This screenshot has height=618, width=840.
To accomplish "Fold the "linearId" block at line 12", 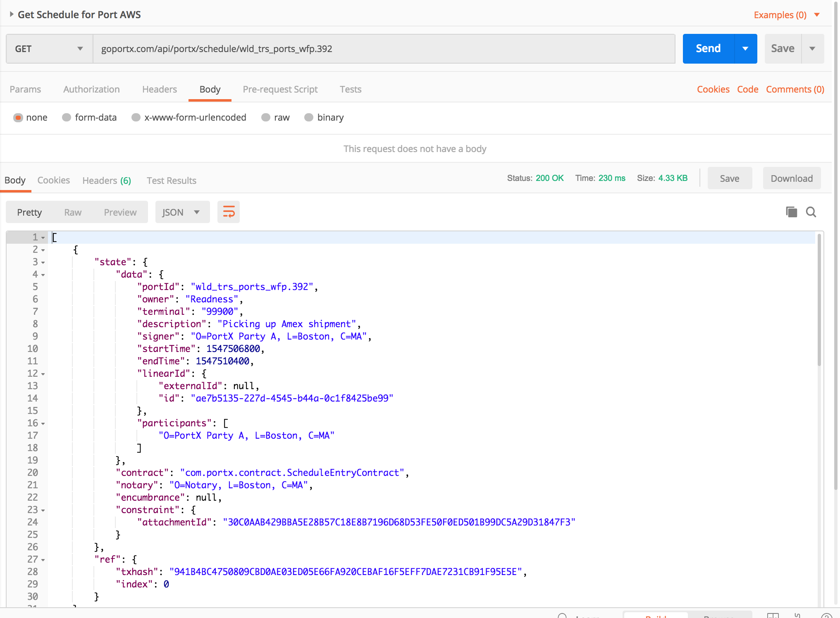I will [x=43, y=374].
